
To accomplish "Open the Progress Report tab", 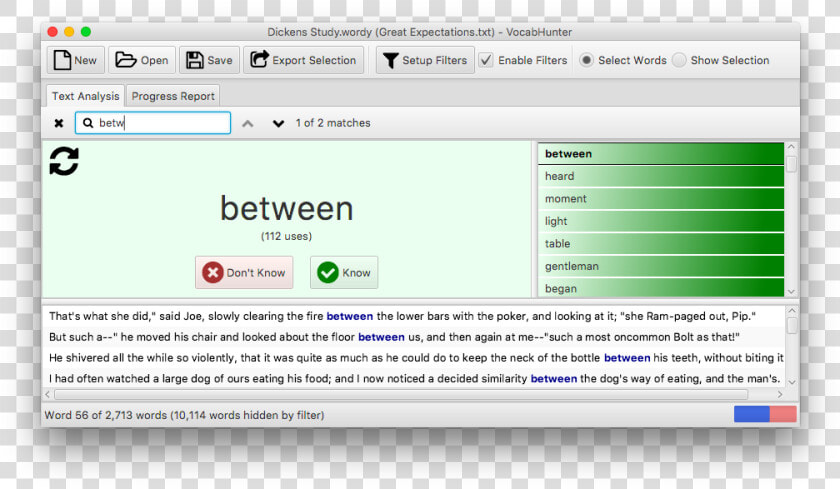I will (x=173, y=96).
